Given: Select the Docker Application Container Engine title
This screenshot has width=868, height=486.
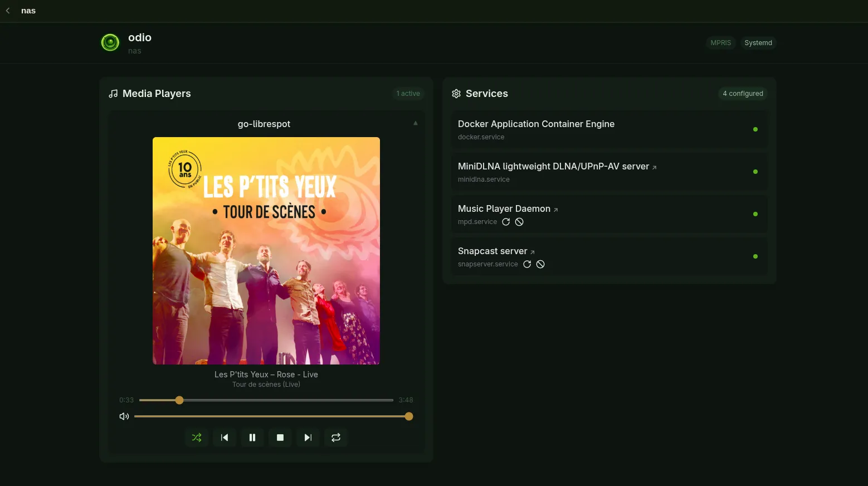Looking at the screenshot, I should coord(536,124).
